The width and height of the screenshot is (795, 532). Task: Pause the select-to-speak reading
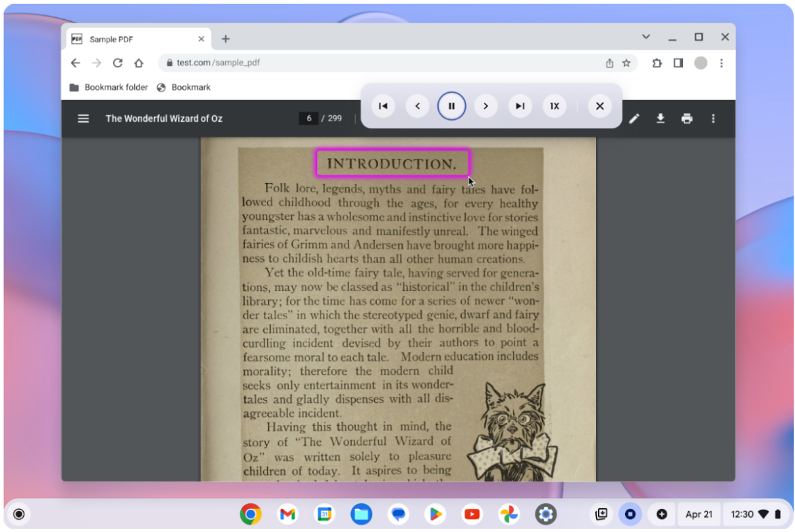[452, 106]
